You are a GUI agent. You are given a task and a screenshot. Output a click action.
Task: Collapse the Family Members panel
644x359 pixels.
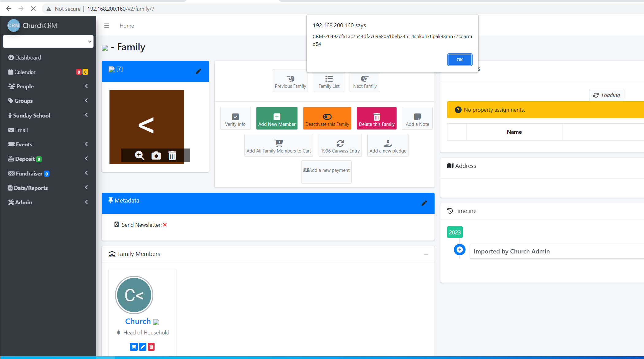click(x=426, y=255)
